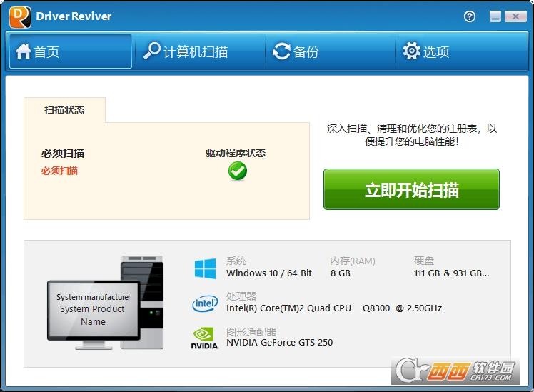This screenshot has height=392, width=534.
Task: Click the registry scan description text
Action: point(411,135)
